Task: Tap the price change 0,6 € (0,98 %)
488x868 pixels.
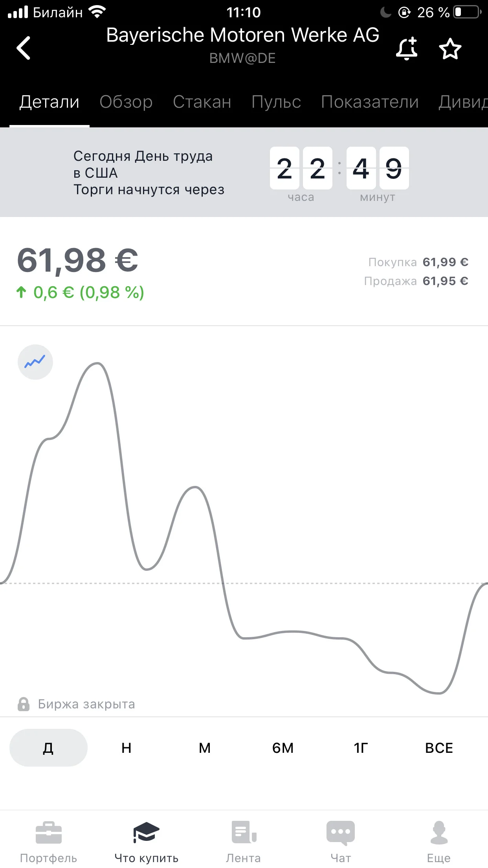Action: point(89,292)
